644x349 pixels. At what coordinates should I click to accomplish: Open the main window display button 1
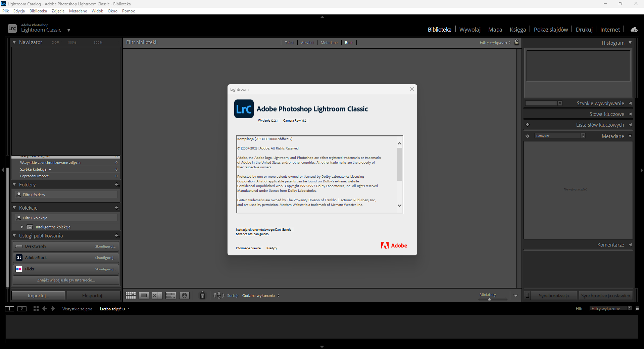(10, 309)
